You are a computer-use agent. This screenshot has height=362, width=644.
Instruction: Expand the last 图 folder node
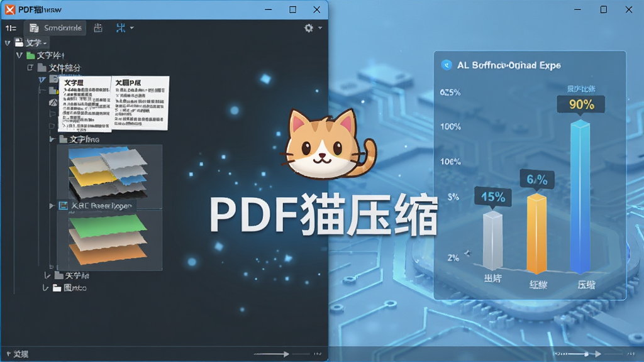click(x=45, y=288)
